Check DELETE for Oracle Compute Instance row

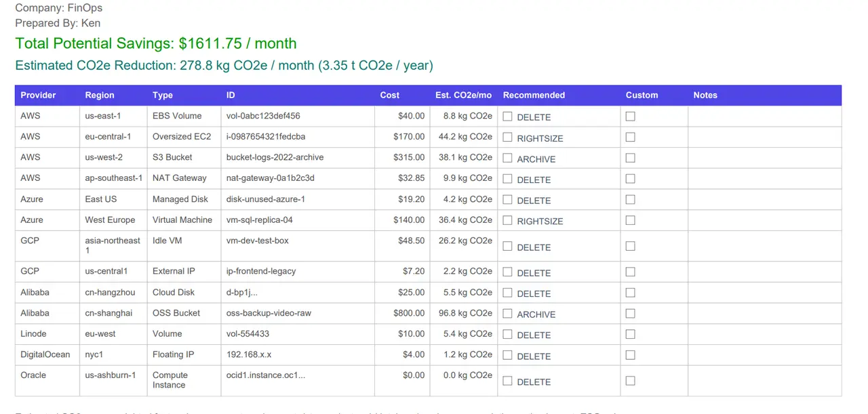[x=507, y=381]
